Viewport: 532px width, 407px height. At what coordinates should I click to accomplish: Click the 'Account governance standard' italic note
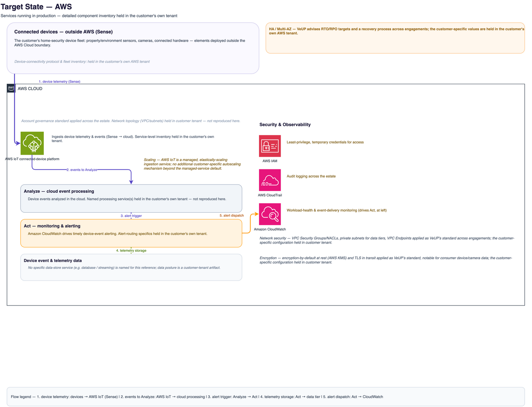tap(131, 121)
